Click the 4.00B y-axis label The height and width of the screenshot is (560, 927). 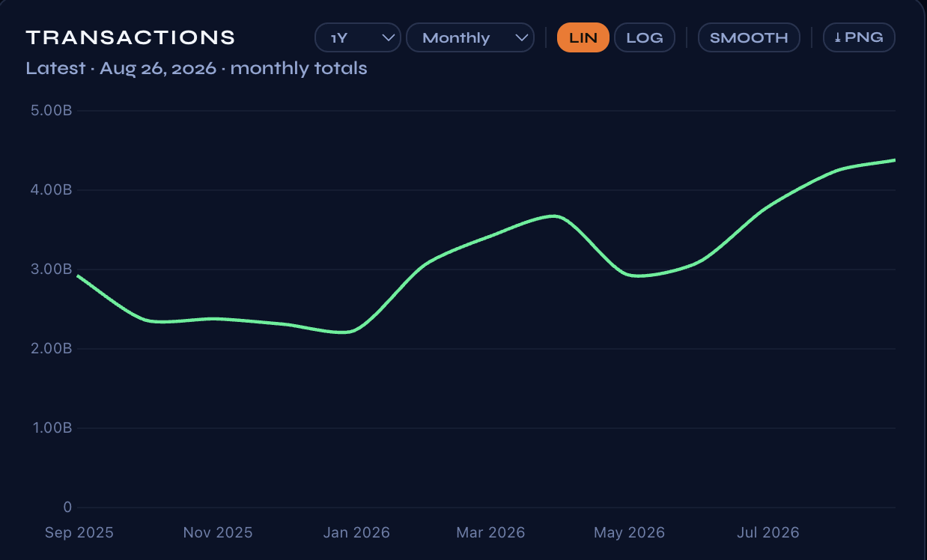coord(52,190)
